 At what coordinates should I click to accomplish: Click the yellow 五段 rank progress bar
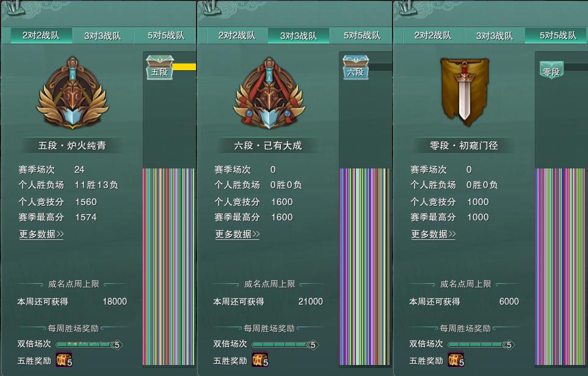[x=184, y=67]
